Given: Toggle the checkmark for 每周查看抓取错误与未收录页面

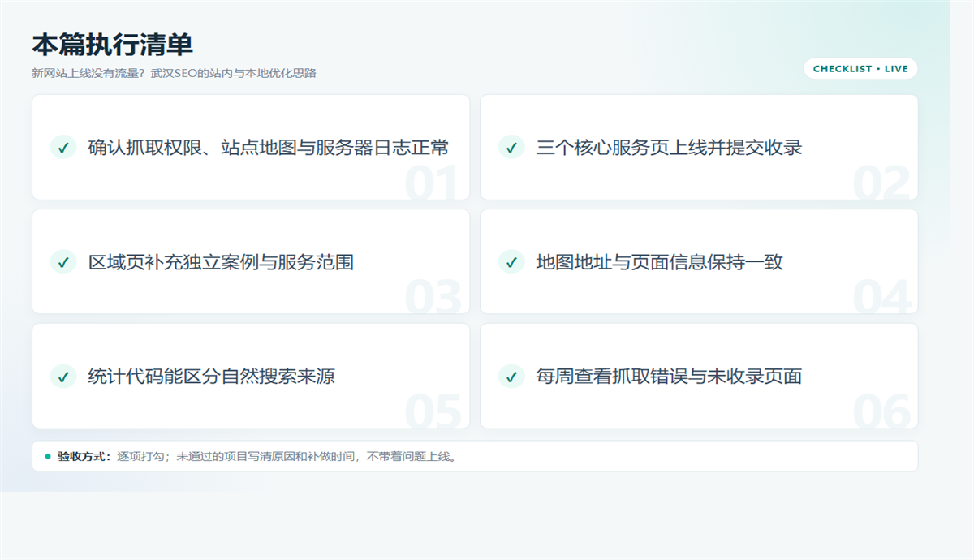Looking at the screenshot, I should 511,377.
